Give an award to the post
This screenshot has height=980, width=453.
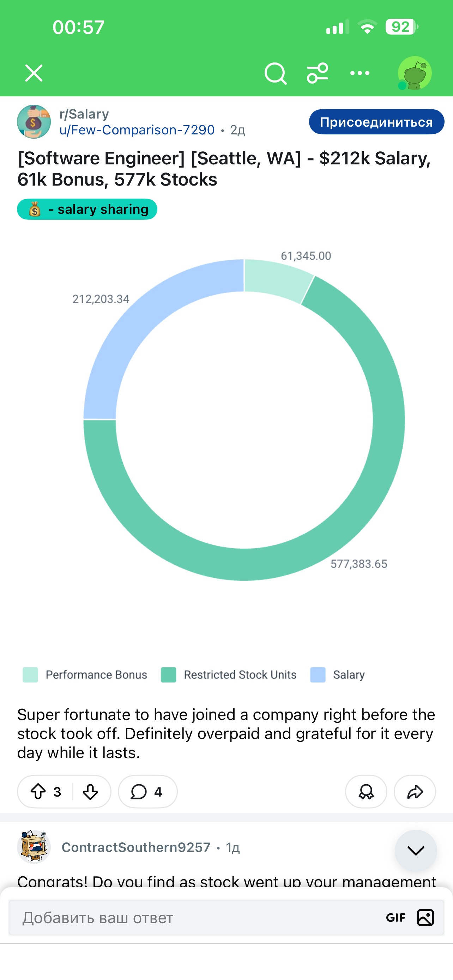click(366, 792)
